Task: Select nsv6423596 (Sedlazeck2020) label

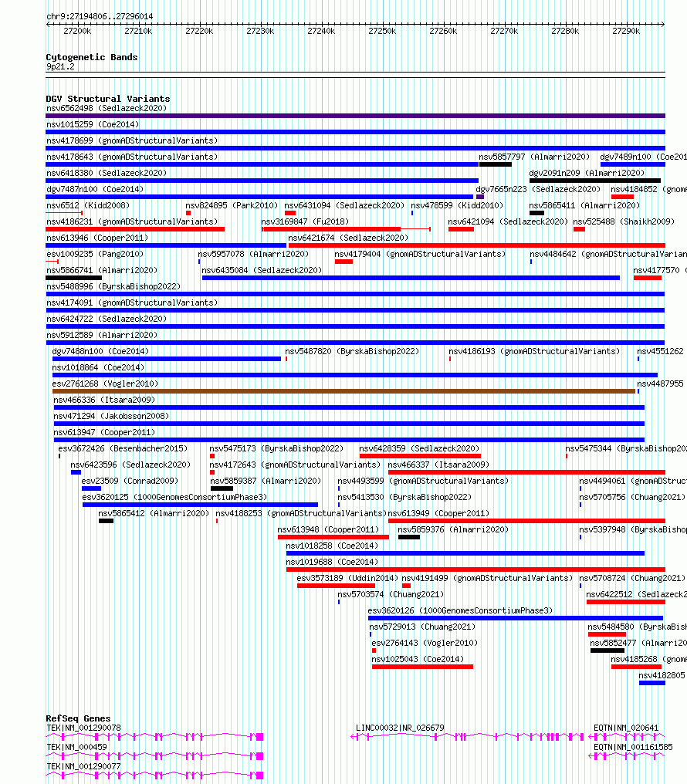Action: [130, 465]
